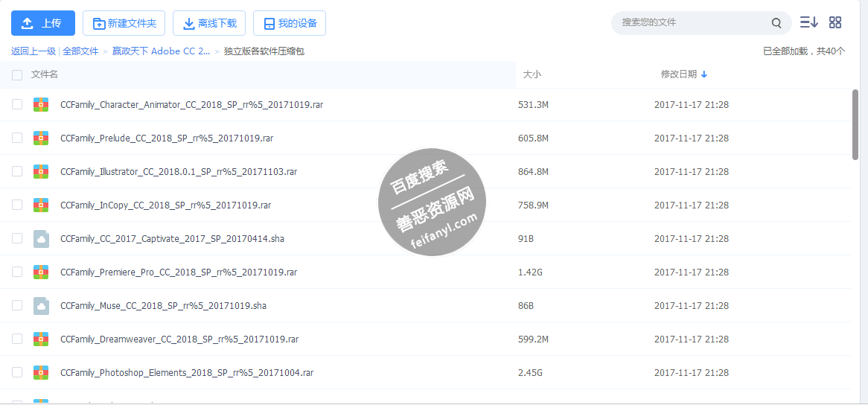Click the Photoshop_Elements rar file icon
This screenshot has height=405, width=868.
pos(41,373)
